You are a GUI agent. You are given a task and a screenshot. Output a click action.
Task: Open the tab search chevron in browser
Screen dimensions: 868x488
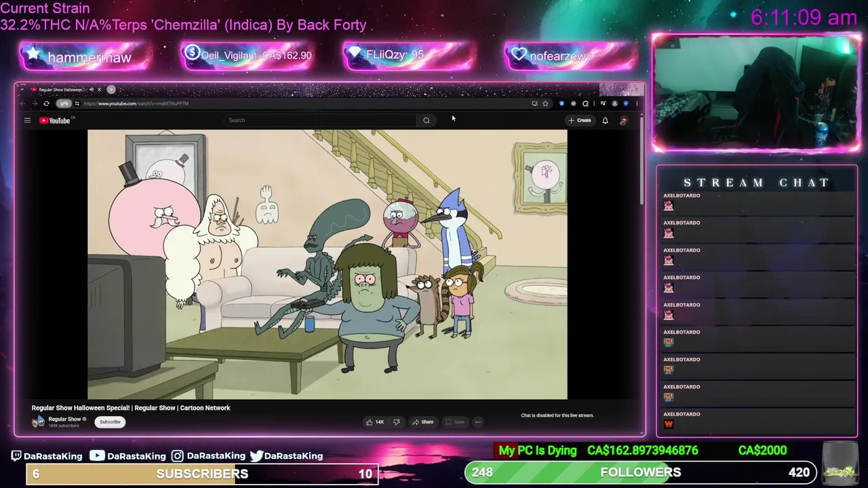pos(22,89)
